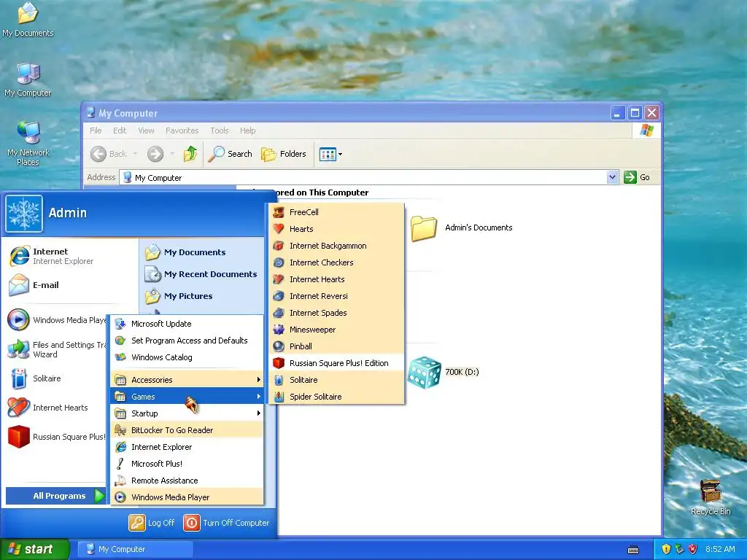Click the Spider Solitaire icon
The width and height of the screenshot is (747, 560).
(279, 397)
